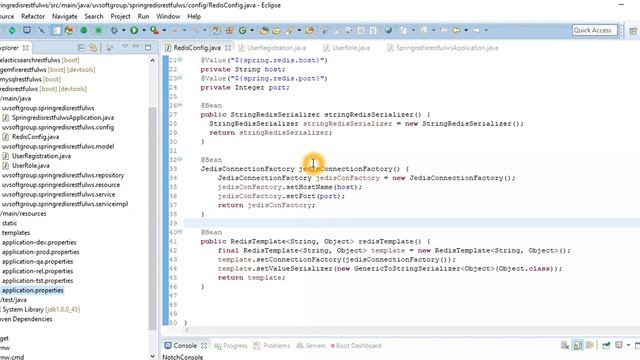Open the New Java Class dropdown arrow
The image size is (640, 360).
(x=252, y=30)
